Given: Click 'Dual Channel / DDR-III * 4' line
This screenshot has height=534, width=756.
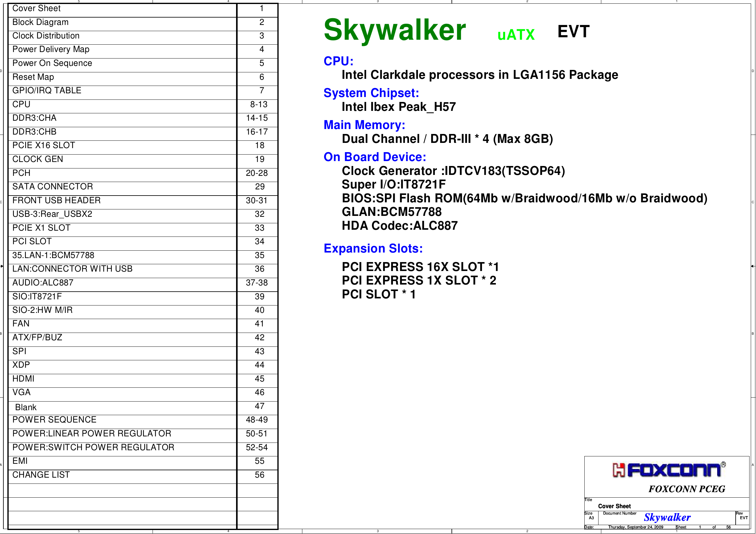Looking at the screenshot, I should (447, 139).
